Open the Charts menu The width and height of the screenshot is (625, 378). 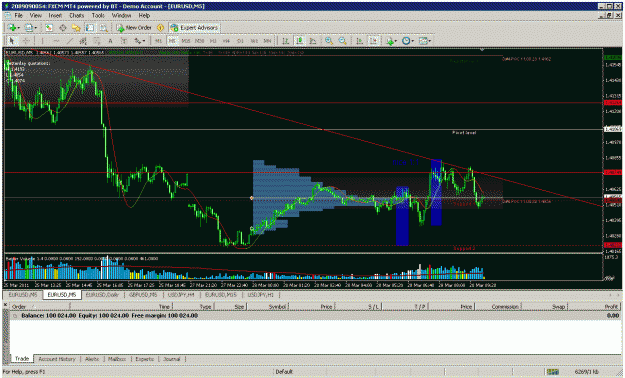tap(77, 15)
